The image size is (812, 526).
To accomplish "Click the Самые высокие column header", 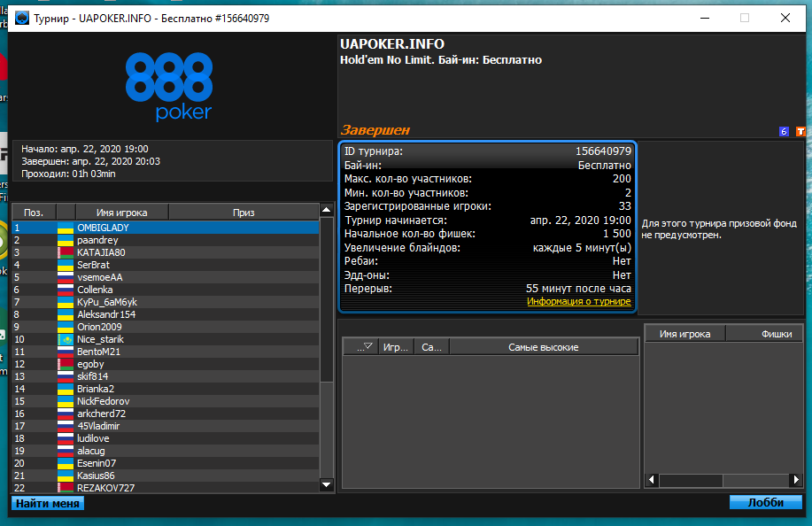I will [543, 347].
